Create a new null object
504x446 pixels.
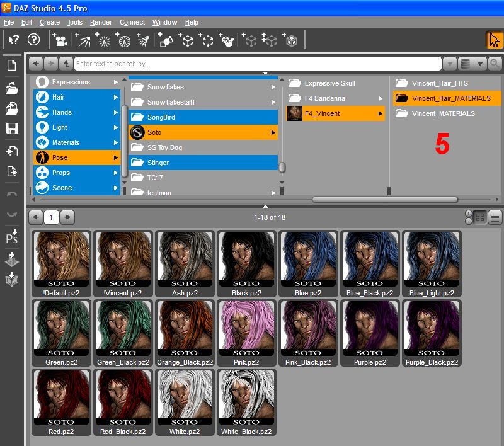click(x=207, y=40)
